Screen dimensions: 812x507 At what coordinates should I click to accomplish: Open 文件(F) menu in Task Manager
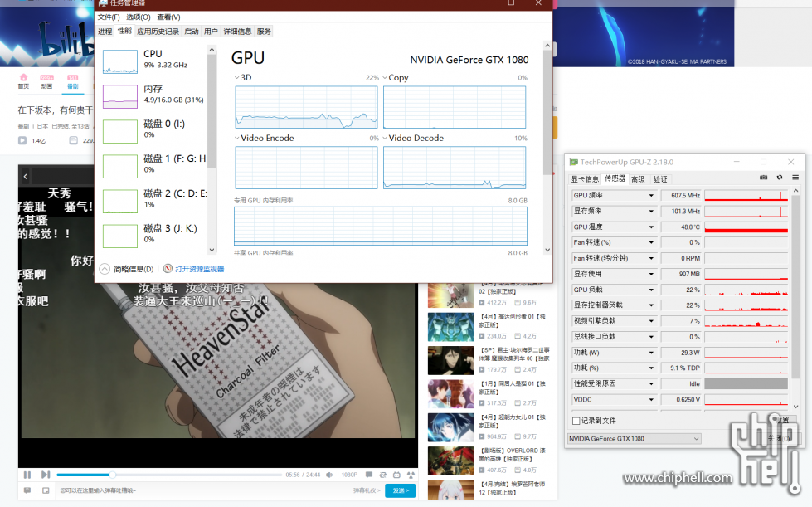[x=108, y=17]
